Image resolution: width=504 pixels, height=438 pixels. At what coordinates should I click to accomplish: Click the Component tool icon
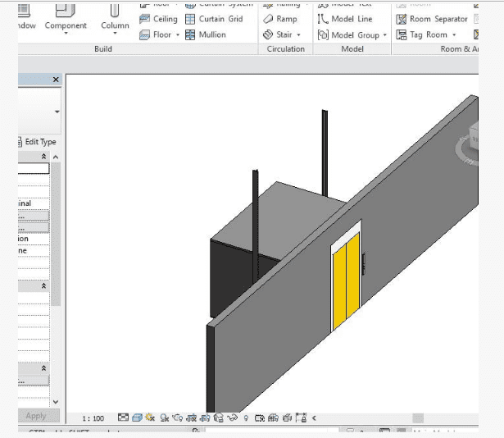pos(66,11)
